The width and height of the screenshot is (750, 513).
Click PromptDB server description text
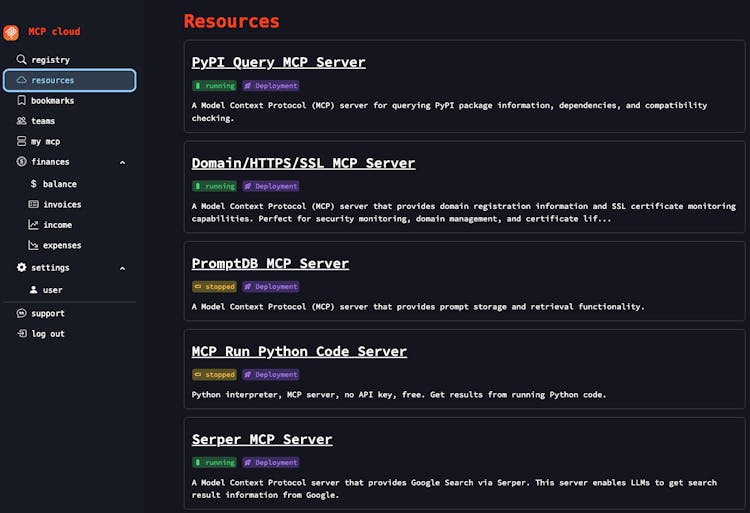pos(418,306)
